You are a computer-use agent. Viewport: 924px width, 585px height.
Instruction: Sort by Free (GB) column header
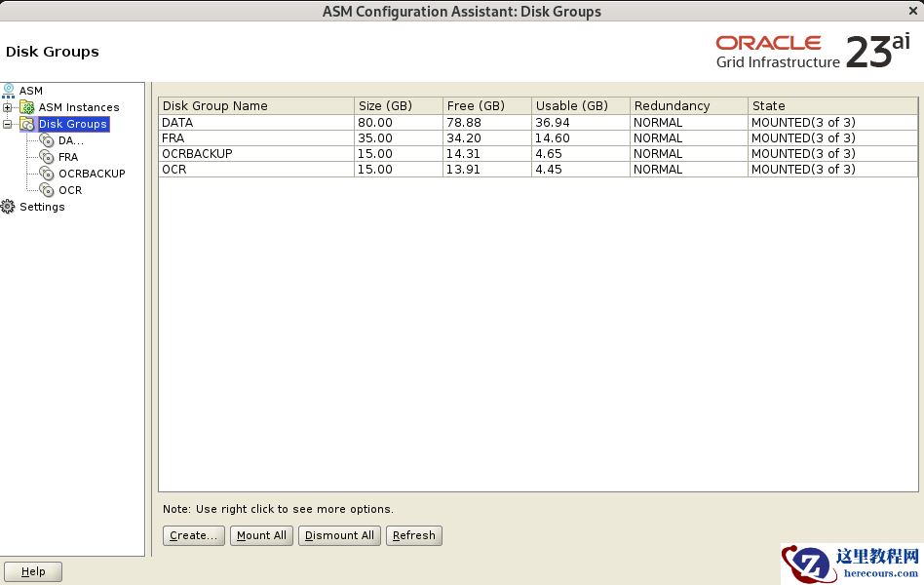pos(486,105)
